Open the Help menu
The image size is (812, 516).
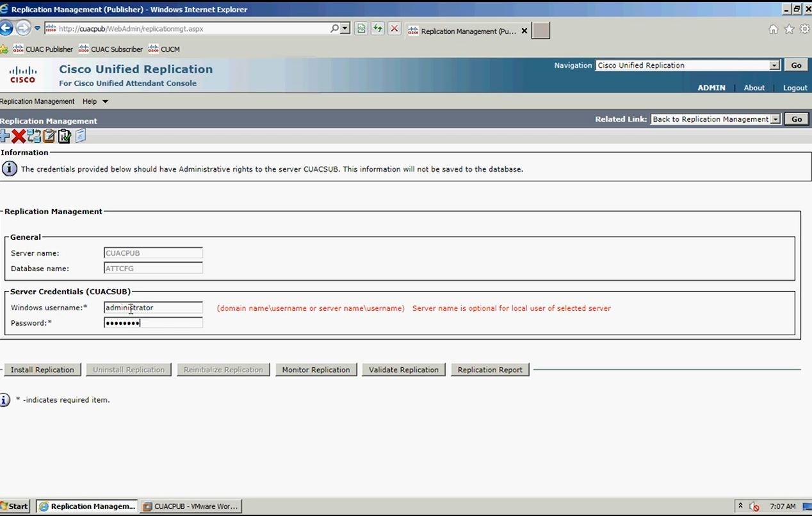tap(90, 101)
